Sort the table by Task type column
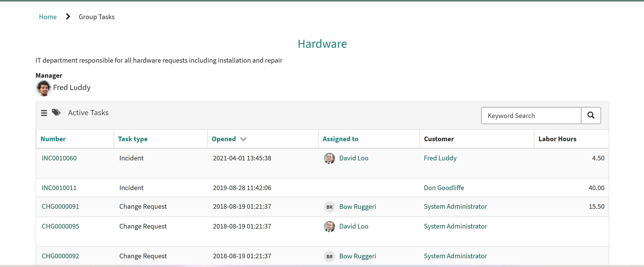The width and height of the screenshot is (644, 267). 133,139
